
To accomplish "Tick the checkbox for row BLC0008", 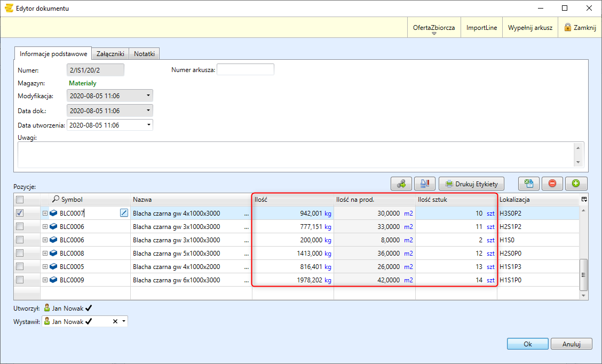I will [x=20, y=253].
